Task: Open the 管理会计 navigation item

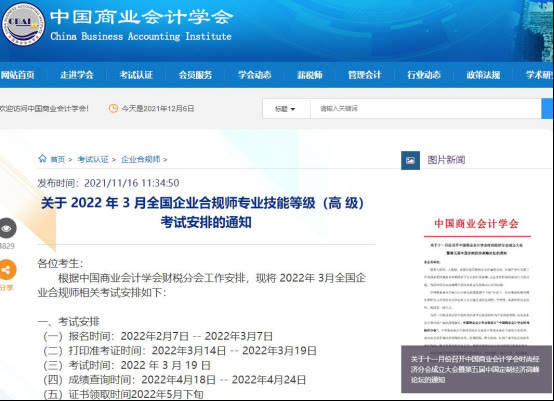Action: tap(365, 75)
